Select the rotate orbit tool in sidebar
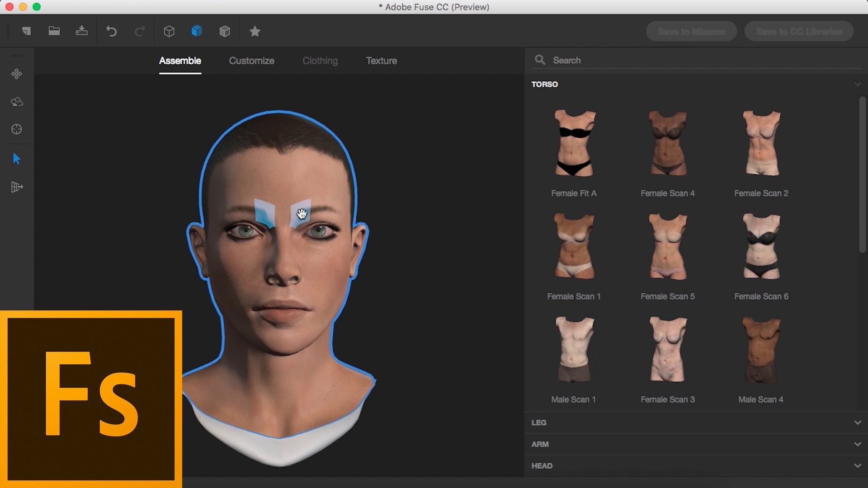 pos(17,102)
